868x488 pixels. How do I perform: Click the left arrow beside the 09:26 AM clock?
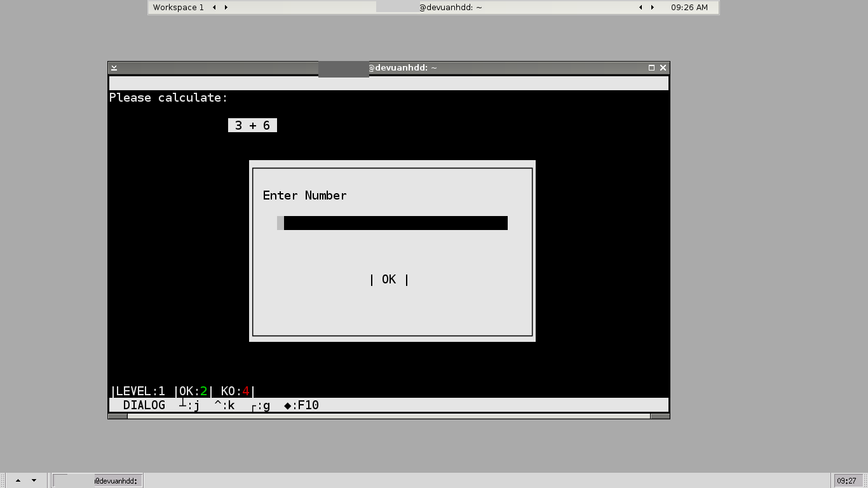pos(641,8)
